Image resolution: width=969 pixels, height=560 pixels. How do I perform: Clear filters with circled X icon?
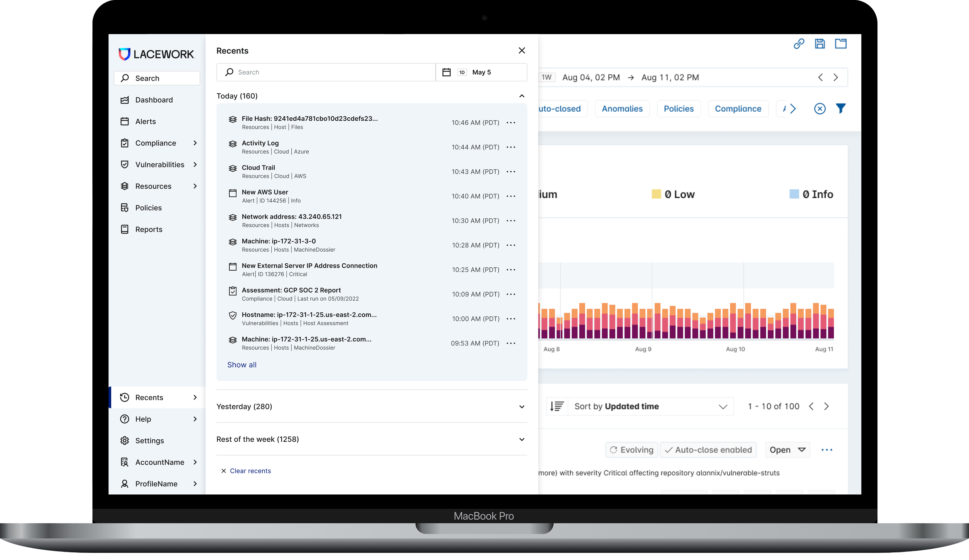[819, 109]
